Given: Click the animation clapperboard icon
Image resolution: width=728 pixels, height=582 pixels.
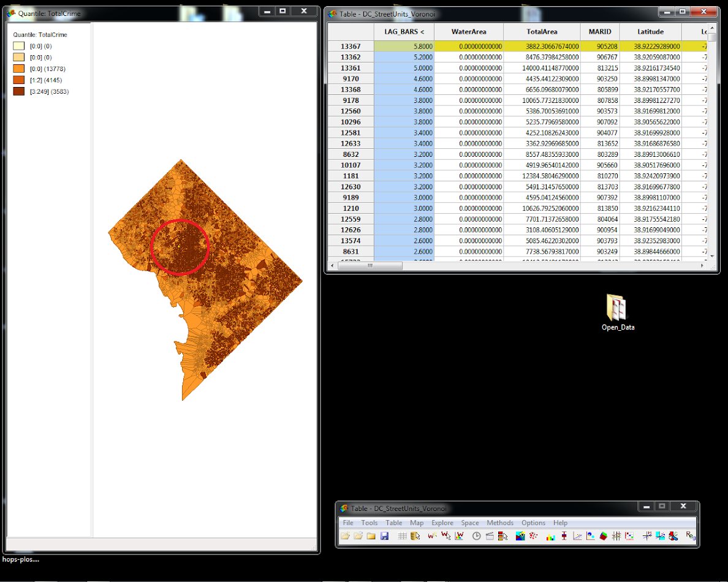Looking at the screenshot, I should click(490, 536).
